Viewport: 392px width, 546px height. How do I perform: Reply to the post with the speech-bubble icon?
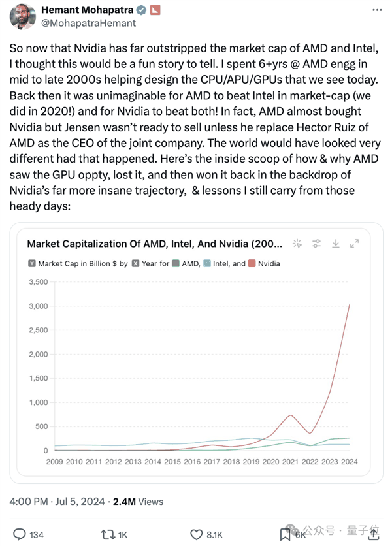(x=20, y=534)
